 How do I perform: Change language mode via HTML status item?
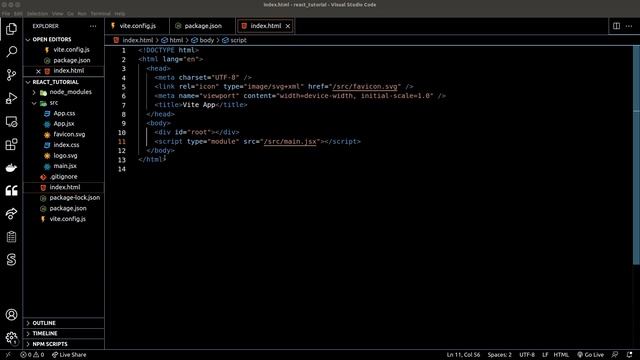click(x=561, y=355)
